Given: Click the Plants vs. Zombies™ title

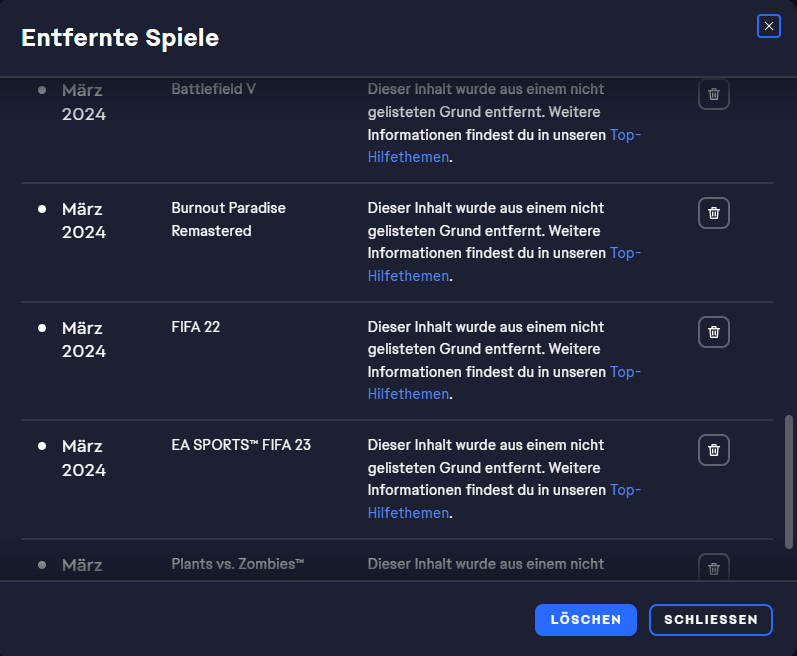Looking at the screenshot, I should click(237, 564).
